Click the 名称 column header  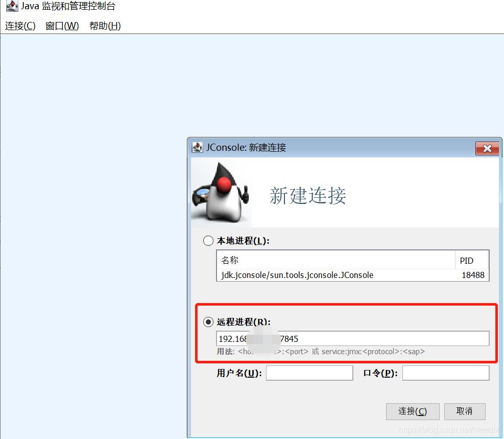[x=336, y=260]
